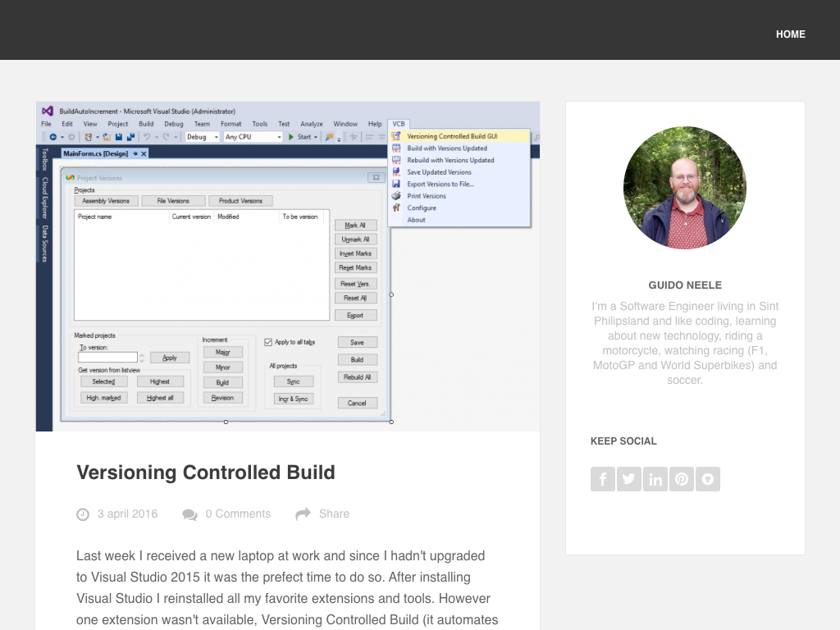Click Guido Neele's round profile photo
The image size is (840, 630).
click(685, 188)
